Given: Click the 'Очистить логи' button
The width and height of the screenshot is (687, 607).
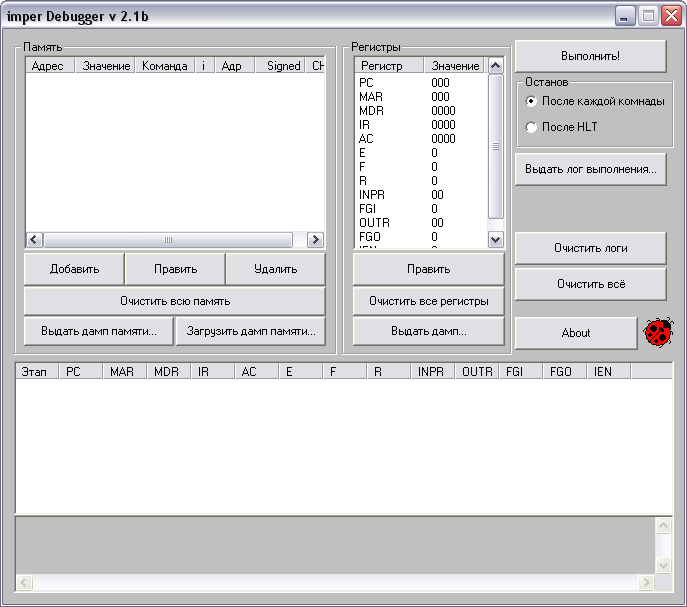Looking at the screenshot, I should pos(590,248).
